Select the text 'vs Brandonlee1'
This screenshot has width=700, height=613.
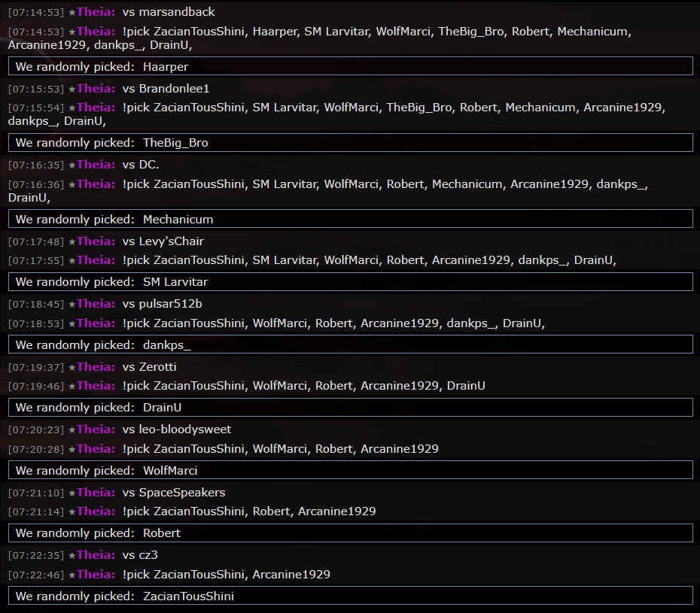pos(166,89)
